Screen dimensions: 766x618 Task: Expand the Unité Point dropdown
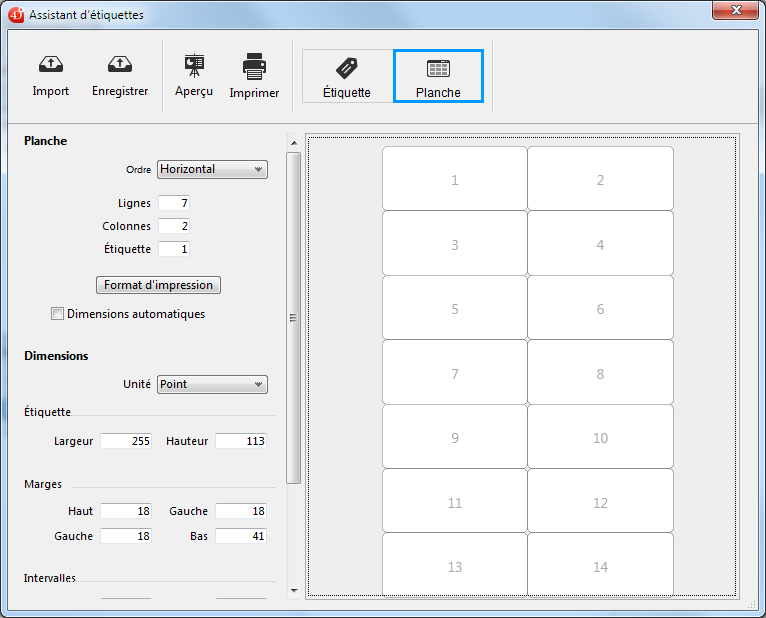tap(212, 384)
